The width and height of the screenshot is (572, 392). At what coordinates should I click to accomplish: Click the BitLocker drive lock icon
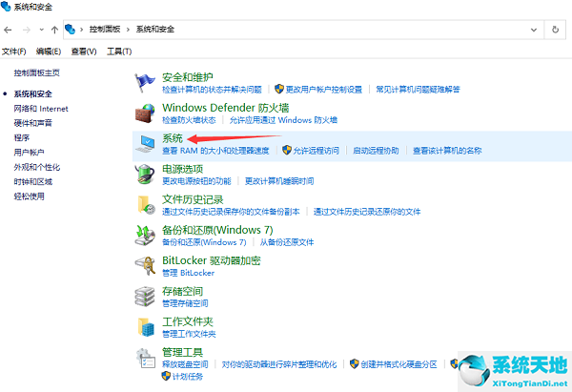(145, 265)
